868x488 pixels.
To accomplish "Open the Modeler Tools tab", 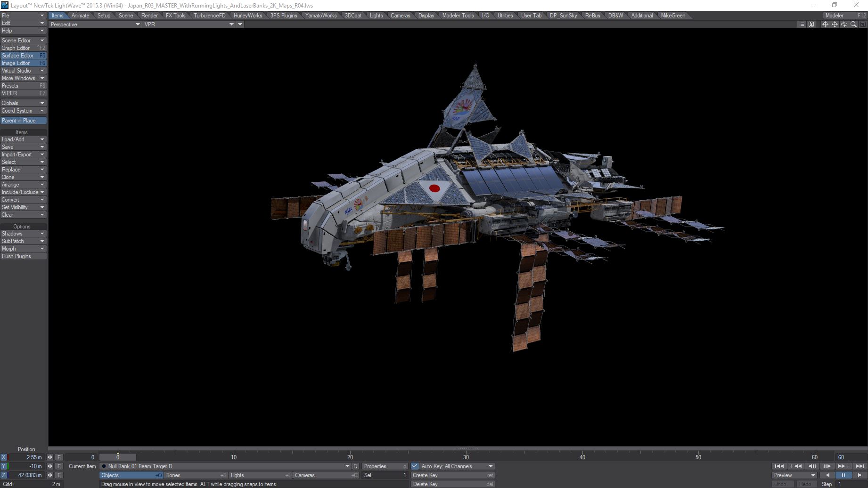I will coord(458,16).
